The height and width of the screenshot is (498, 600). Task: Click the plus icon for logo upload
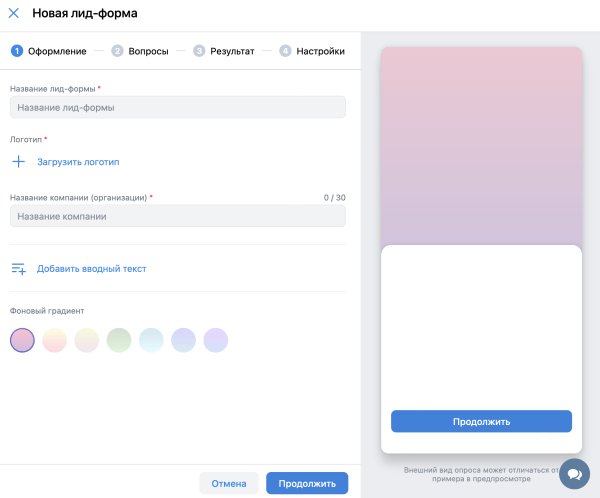pos(18,161)
